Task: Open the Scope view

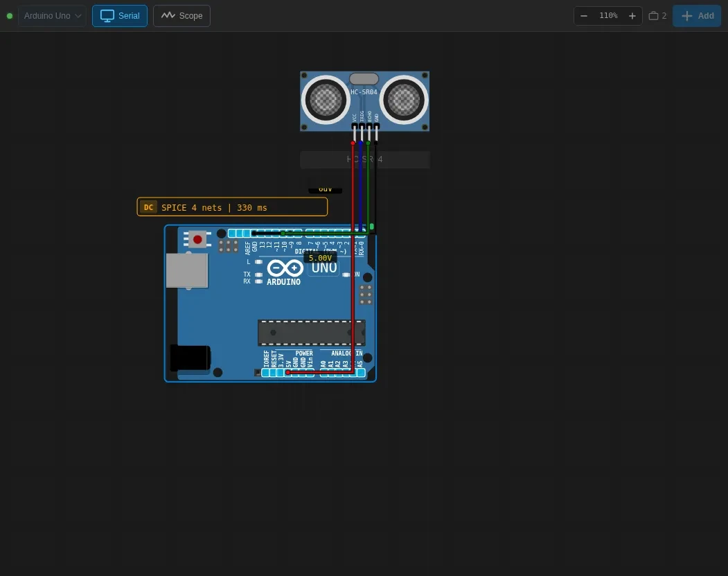Action: tap(181, 16)
